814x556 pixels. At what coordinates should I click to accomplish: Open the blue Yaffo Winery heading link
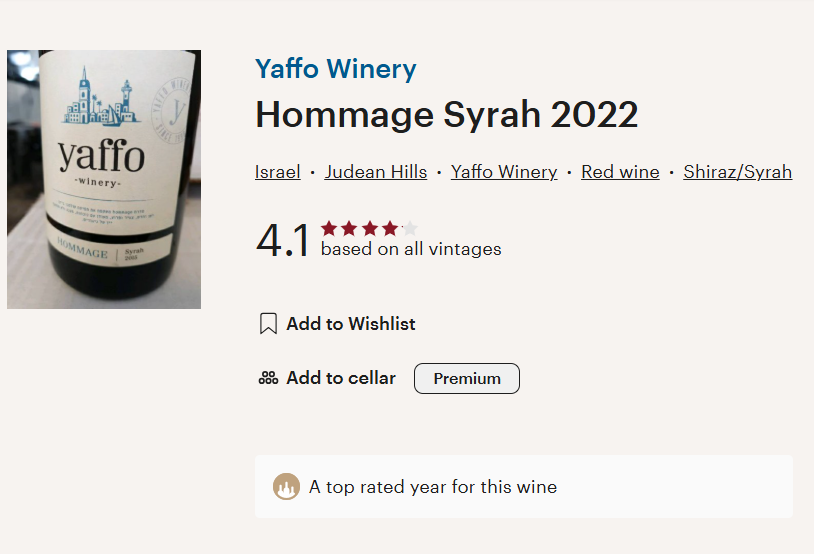pos(335,69)
